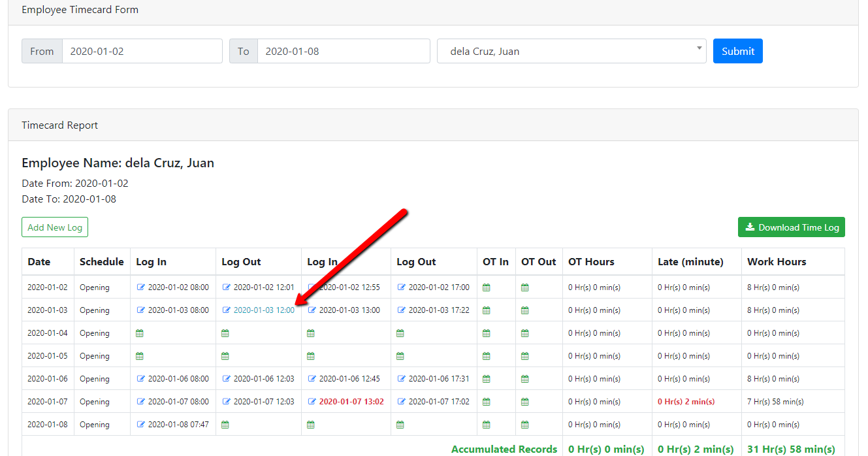Click the Schedule column header
868x456 pixels.
click(x=102, y=262)
